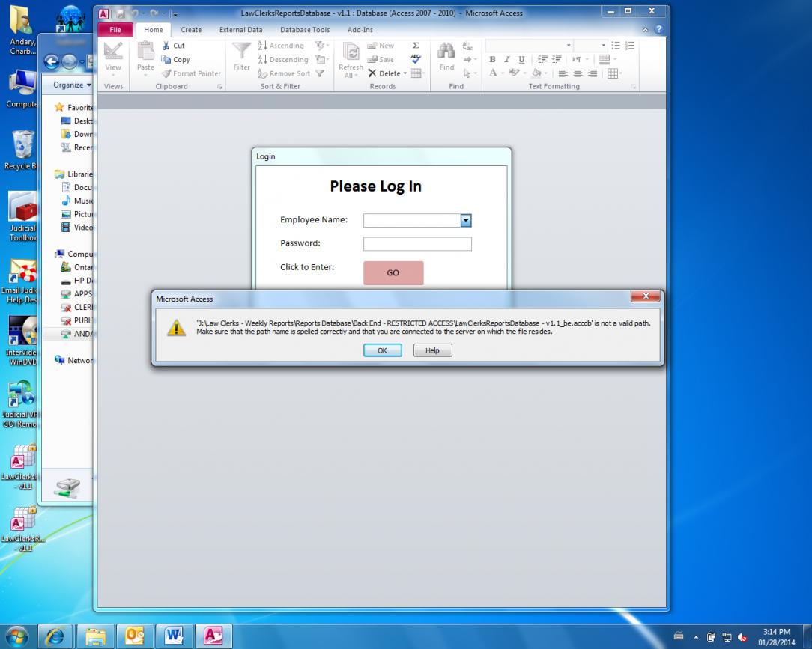Open the External Data tab

pyautogui.click(x=240, y=30)
